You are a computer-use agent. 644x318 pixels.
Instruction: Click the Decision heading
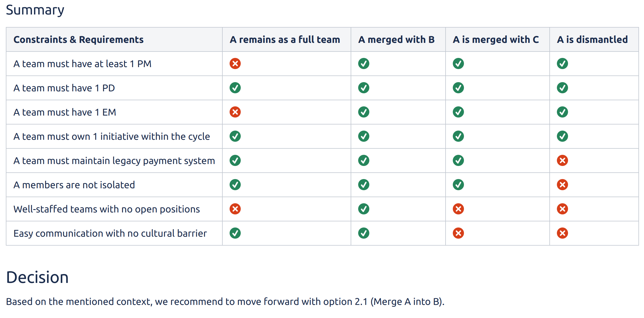pyautogui.click(x=37, y=277)
